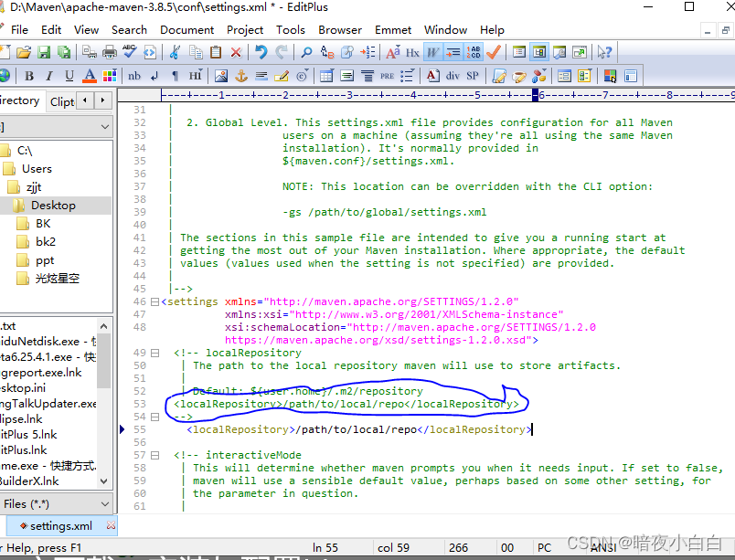Select the Desktop folder in directory tree
735x560 pixels.
53,206
